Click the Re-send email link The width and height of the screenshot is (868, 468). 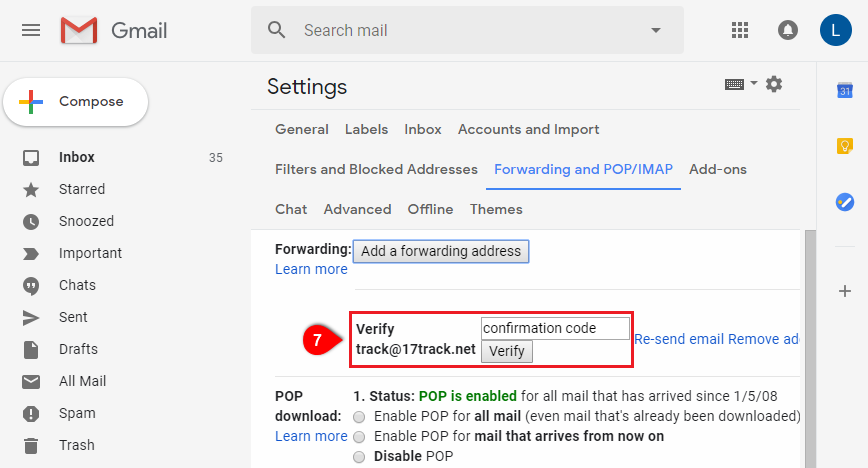click(679, 339)
